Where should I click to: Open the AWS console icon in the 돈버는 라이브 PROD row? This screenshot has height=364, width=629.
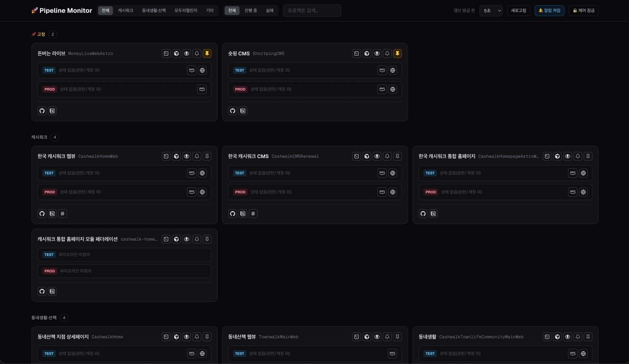(202, 89)
